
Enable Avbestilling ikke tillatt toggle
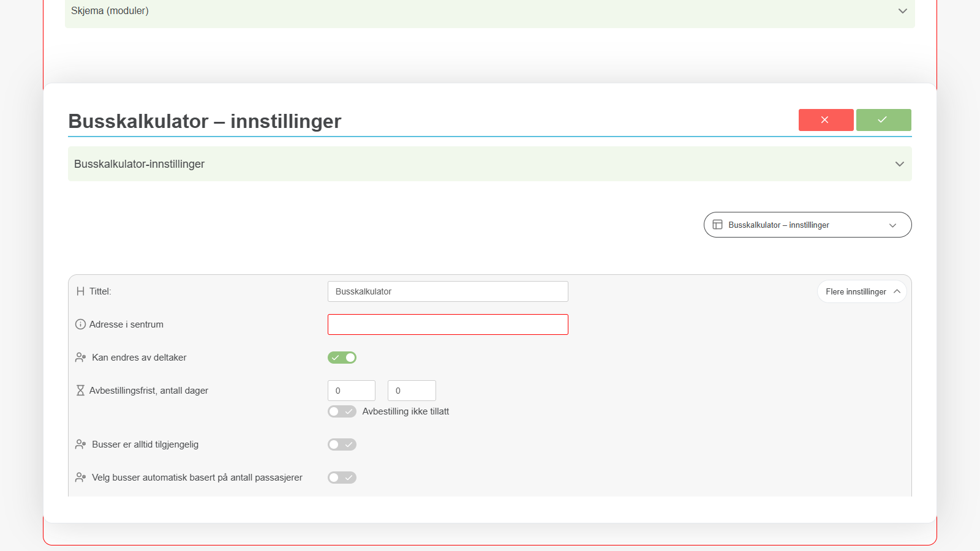pos(342,411)
